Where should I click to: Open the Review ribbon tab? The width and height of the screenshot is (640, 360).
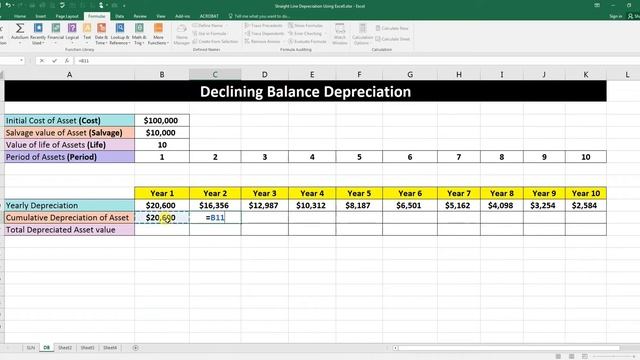click(x=140, y=16)
